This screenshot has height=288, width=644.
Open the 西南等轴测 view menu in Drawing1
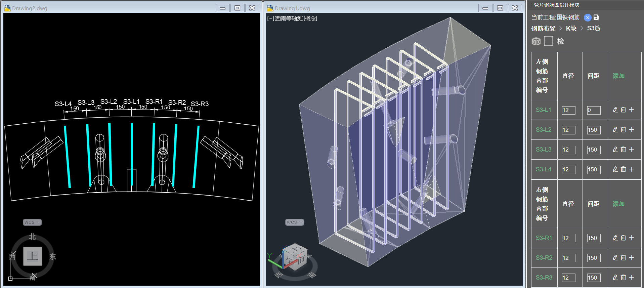coord(289,18)
